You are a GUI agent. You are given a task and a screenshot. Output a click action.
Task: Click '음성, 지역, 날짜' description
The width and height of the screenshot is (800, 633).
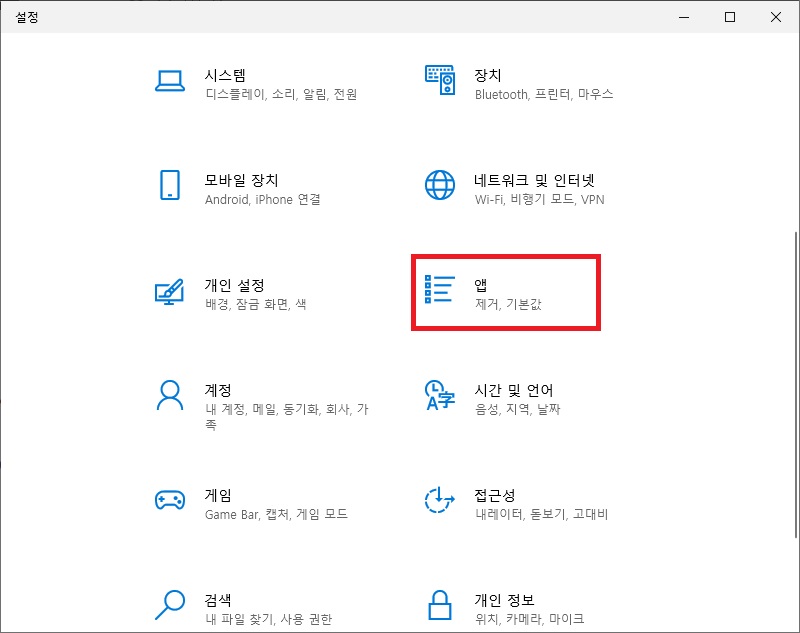tap(517, 409)
